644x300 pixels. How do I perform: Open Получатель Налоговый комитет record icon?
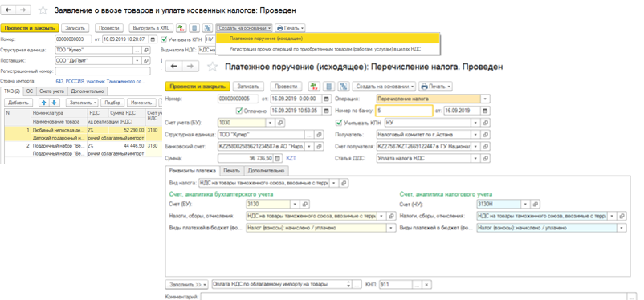pos(486,134)
